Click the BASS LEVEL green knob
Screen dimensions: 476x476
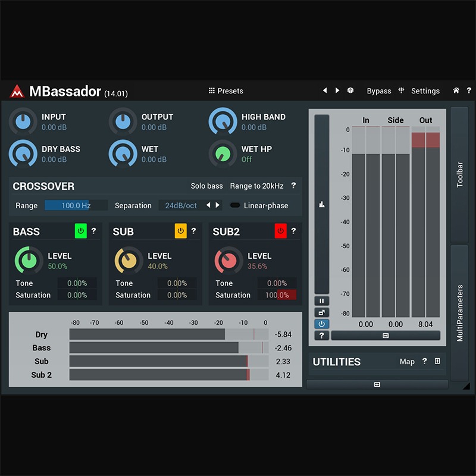tap(29, 261)
